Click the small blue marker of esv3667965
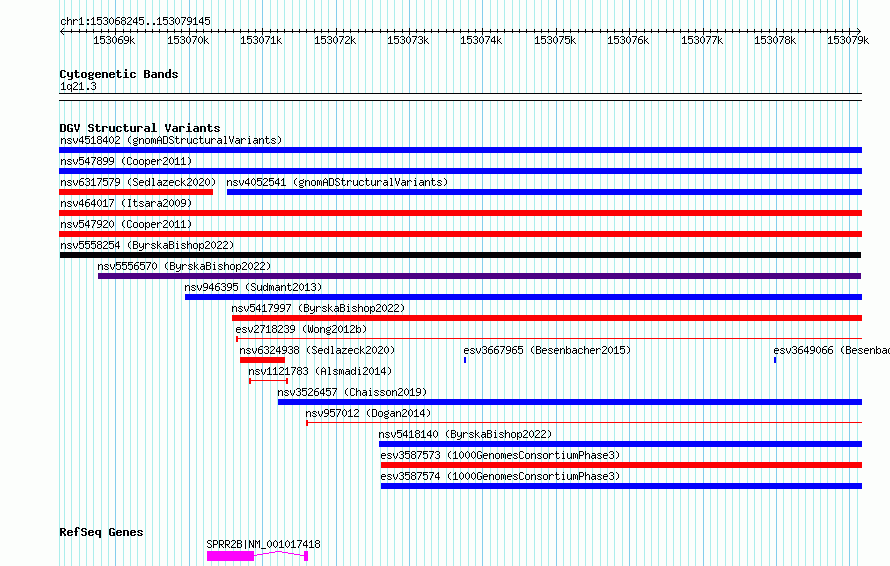 click(x=465, y=360)
